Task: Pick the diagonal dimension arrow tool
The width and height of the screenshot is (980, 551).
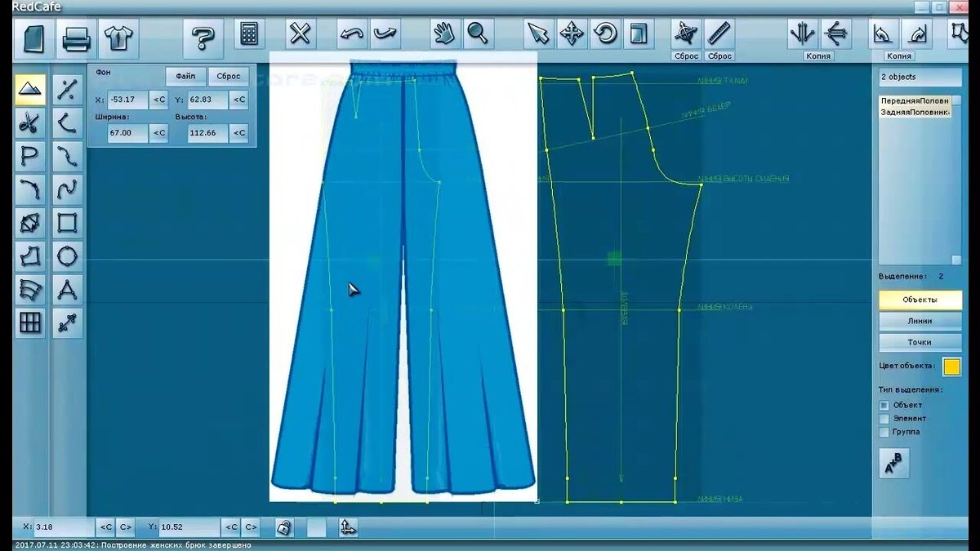Action: click(x=67, y=323)
